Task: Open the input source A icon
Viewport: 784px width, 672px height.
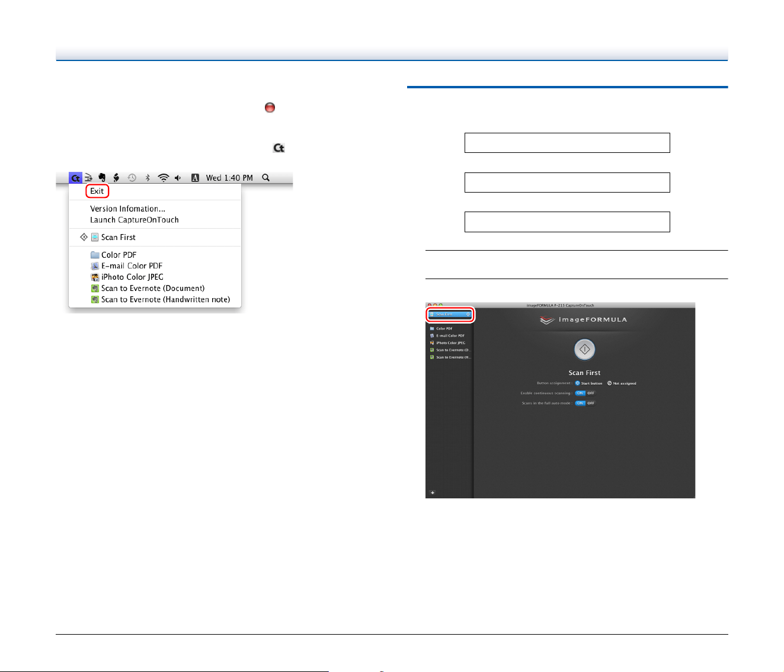Action: pyautogui.click(x=195, y=178)
